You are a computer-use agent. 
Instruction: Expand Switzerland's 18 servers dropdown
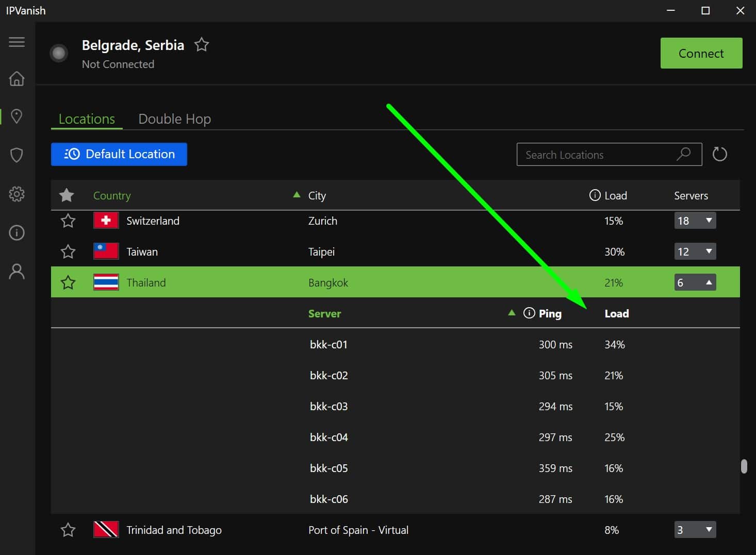(x=695, y=221)
